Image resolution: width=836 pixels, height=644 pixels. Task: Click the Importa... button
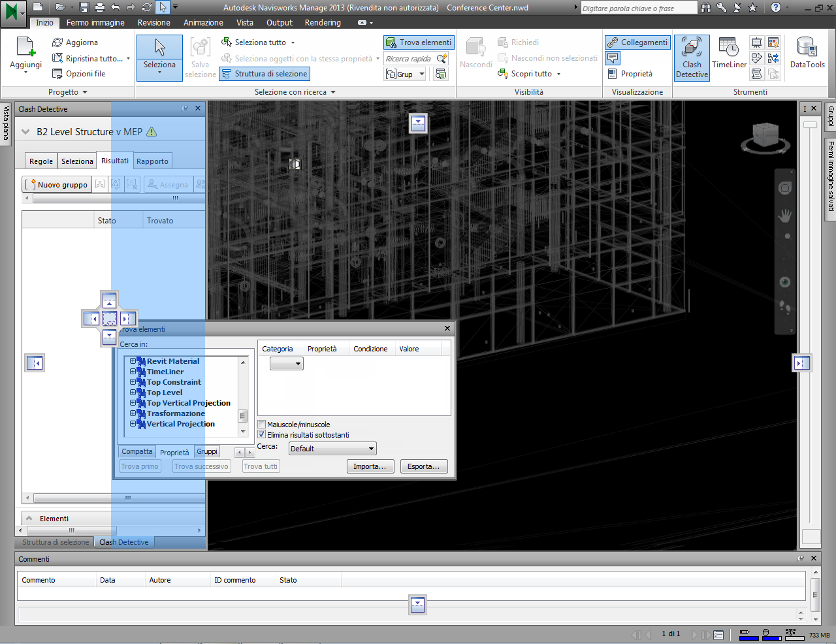pos(370,466)
